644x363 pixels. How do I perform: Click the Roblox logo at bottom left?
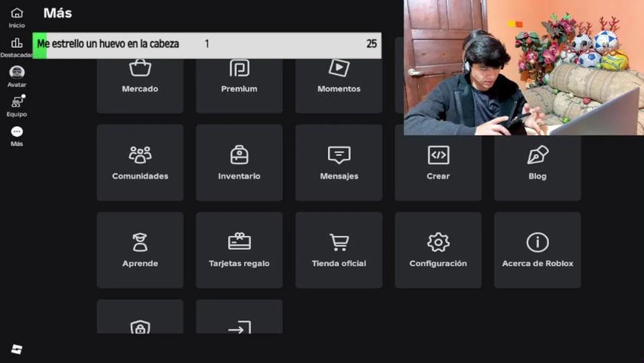17,349
